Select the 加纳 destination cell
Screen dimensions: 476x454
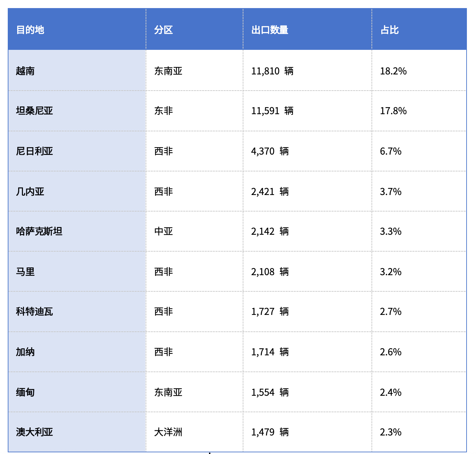(x=77, y=352)
